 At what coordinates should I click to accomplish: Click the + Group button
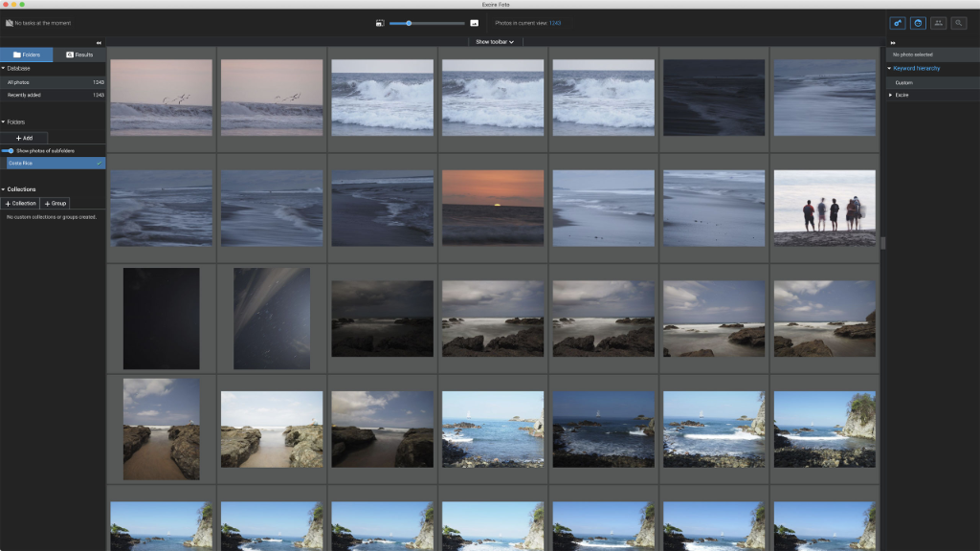[55, 203]
